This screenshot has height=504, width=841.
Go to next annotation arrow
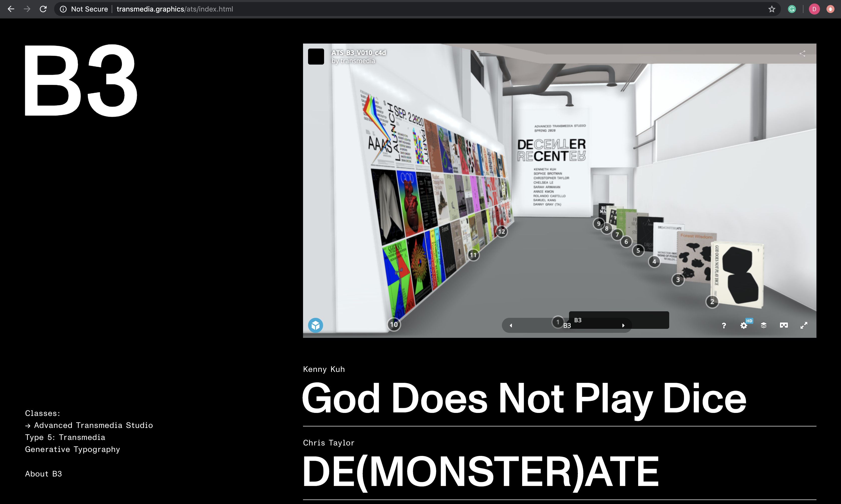[623, 325]
